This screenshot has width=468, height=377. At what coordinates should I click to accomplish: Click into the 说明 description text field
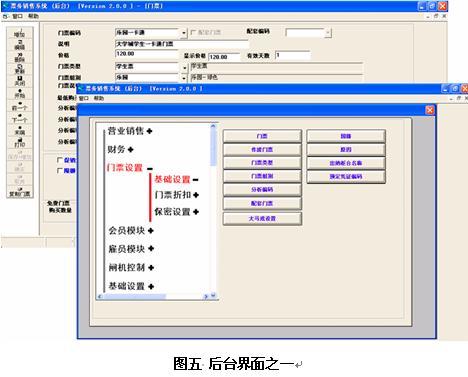pos(182,44)
